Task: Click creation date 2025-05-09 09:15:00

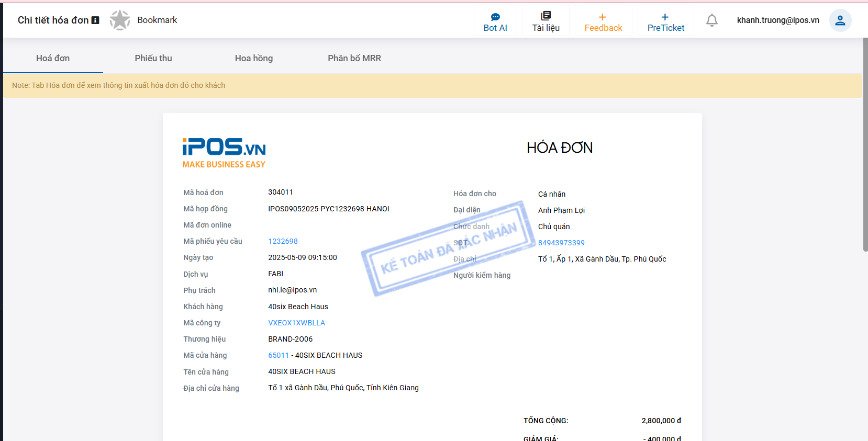Action: click(x=303, y=257)
